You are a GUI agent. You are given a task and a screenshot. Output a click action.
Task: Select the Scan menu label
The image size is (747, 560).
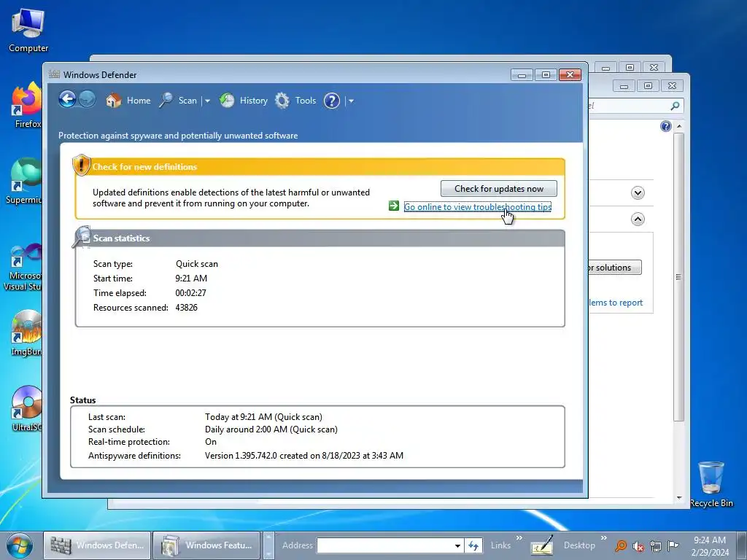[x=187, y=101]
